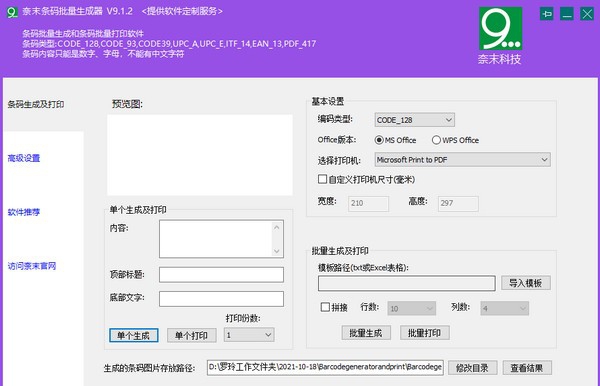Open the 编码类型 CODE_128 dropdown
The height and width of the screenshot is (386, 600).
click(x=414, y=120)
